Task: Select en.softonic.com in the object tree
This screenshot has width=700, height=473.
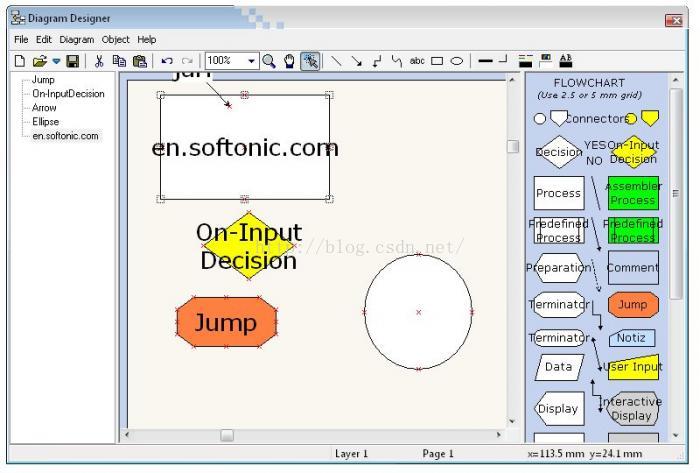Action: click(65, 136)
